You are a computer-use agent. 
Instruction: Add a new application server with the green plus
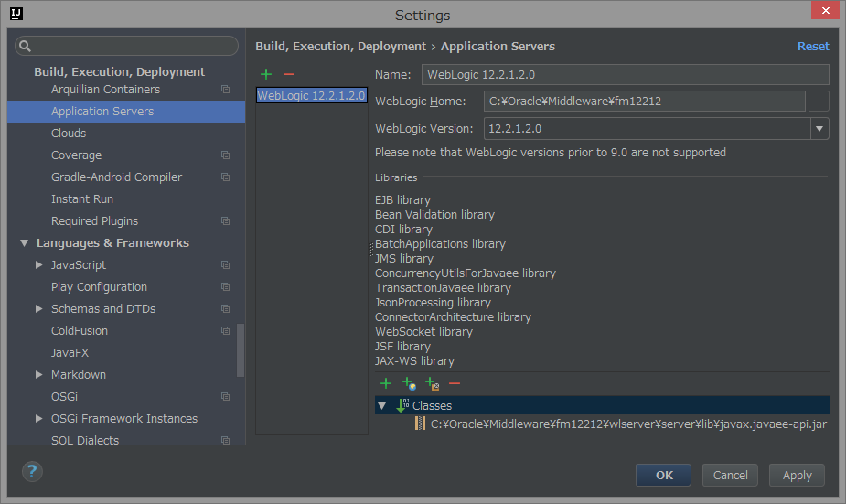[x=266, y=74]
